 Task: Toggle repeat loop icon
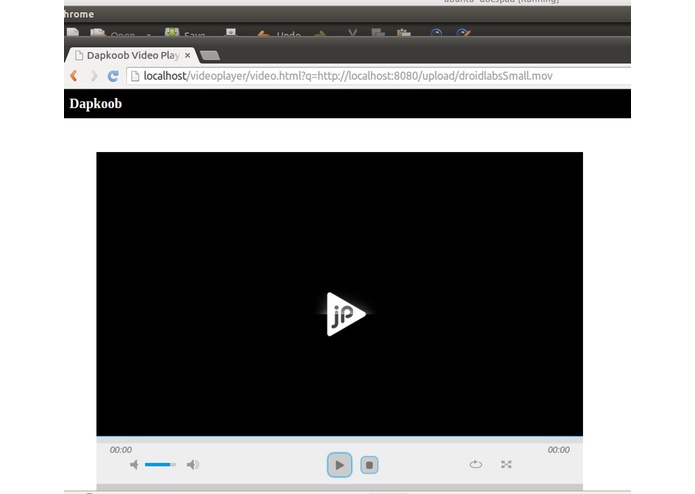coord(476,464)
